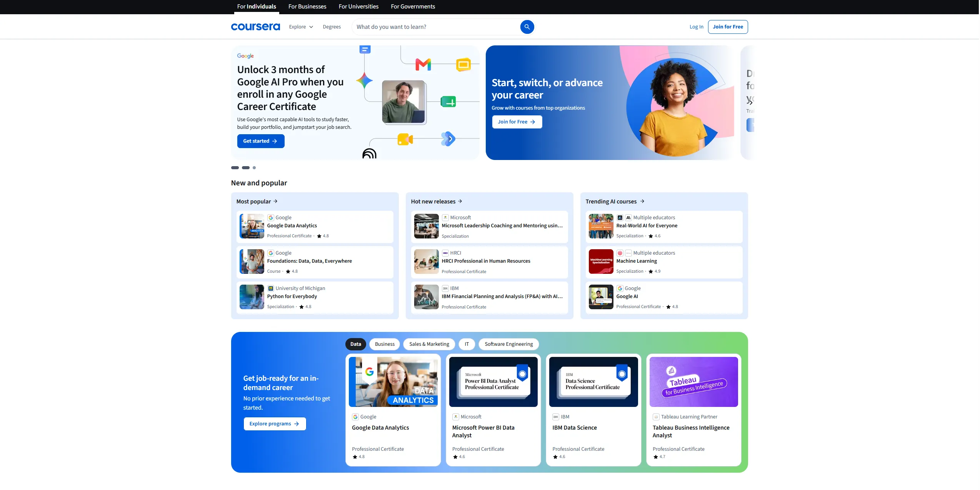Image resolution: width=980 pixels, height=490 pixels.
Task: Click the blue search magnifier button
Action: [527, 27]
